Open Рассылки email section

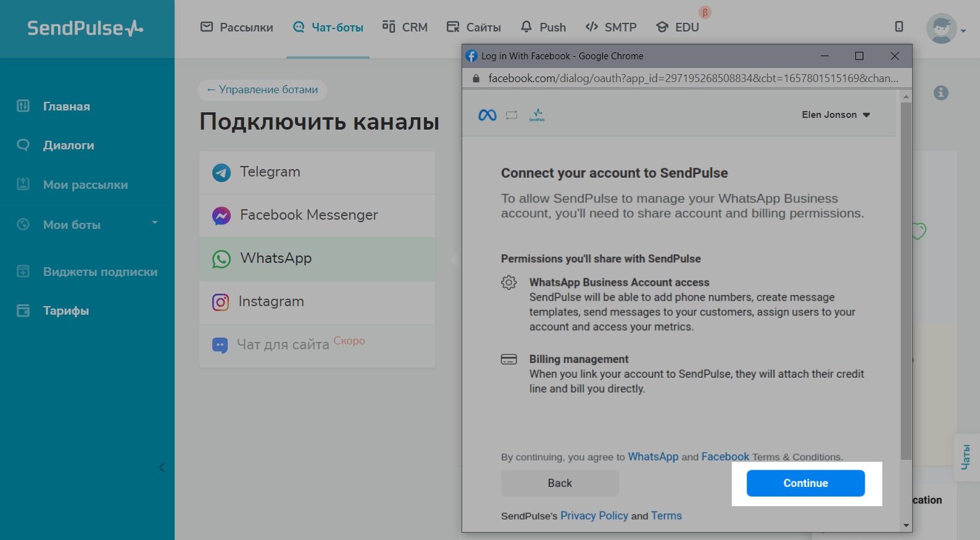coord(237,27)
